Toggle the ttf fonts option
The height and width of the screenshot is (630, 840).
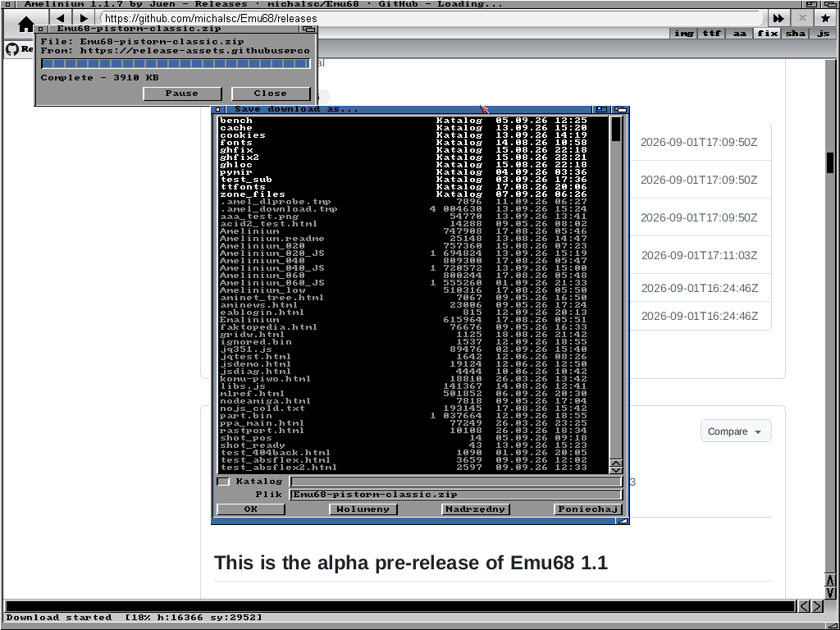[711, 33]
